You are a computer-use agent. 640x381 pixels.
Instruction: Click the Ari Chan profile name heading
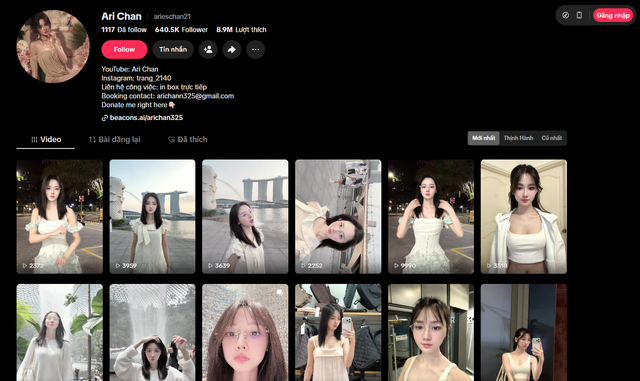(x=121, y=16)
